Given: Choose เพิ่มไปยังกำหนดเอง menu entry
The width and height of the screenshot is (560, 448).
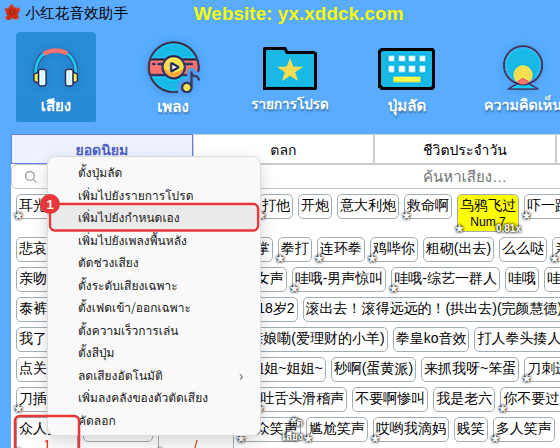Looking at the screenshot, I should [154, 218].
